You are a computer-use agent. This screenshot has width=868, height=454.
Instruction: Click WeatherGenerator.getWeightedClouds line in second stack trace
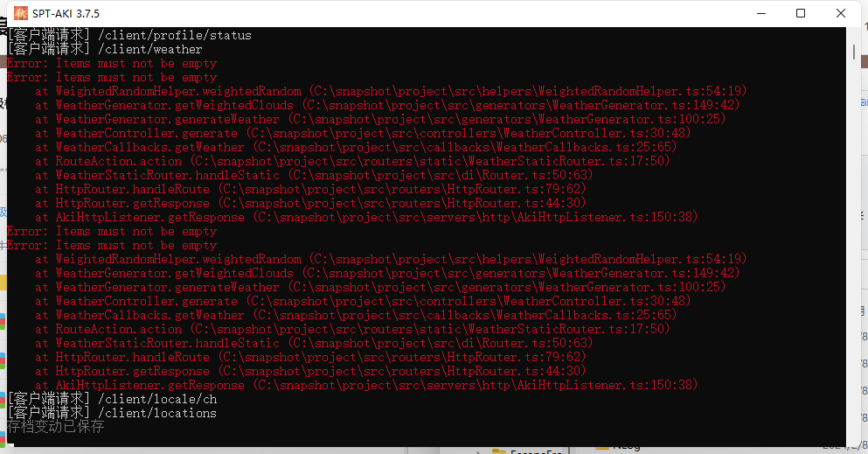tap(174, 274)
